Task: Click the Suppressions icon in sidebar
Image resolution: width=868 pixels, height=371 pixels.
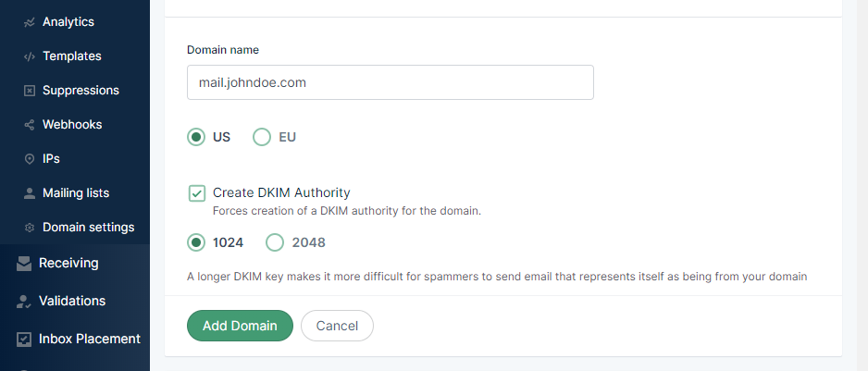Action: (29, 91)
